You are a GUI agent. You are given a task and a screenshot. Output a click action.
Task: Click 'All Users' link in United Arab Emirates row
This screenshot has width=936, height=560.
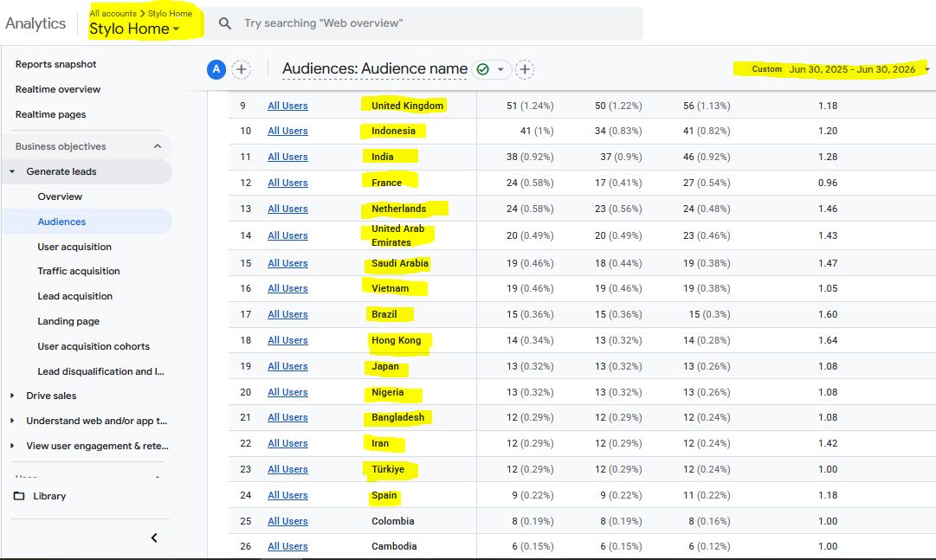(x=287, y=235)
